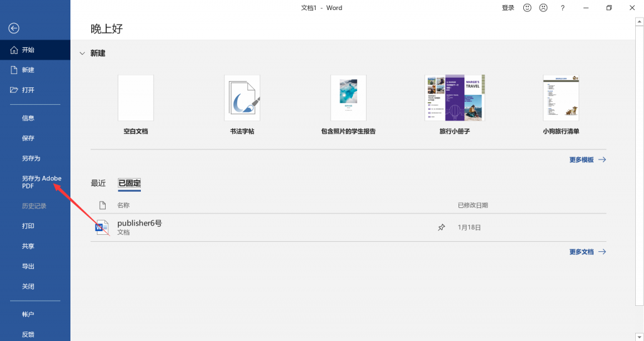Open the question mark help icon
Image resolution: width=644 pixels, height=341 pixels.
(x=562, y=8)
